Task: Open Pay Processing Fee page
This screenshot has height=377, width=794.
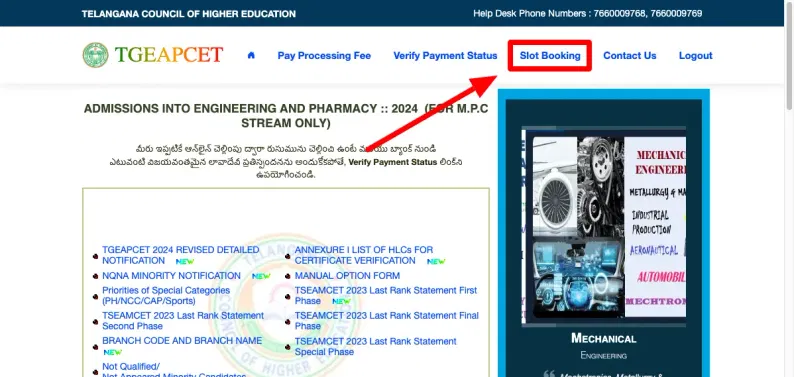Action: (324, 56)
